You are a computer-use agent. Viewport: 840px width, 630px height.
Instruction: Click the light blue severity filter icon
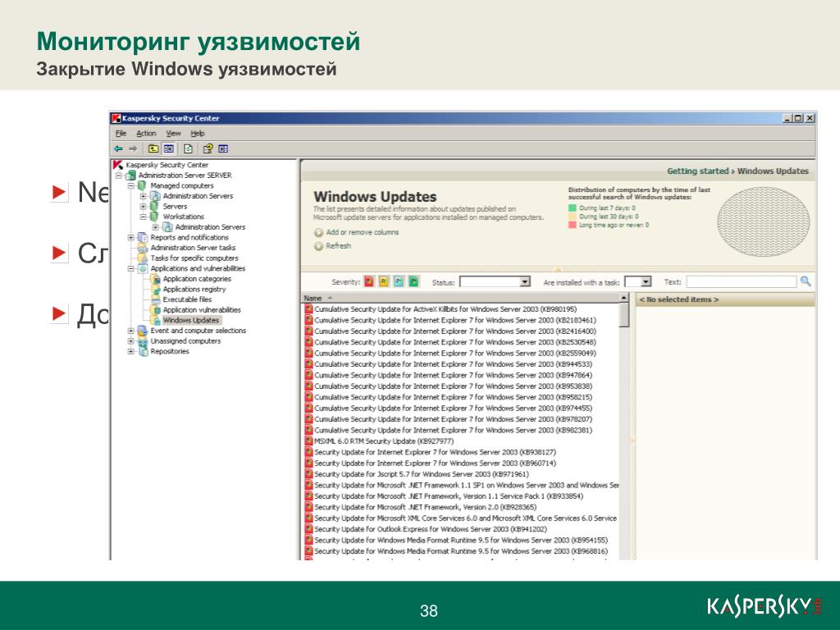click(x=399, y=281)
